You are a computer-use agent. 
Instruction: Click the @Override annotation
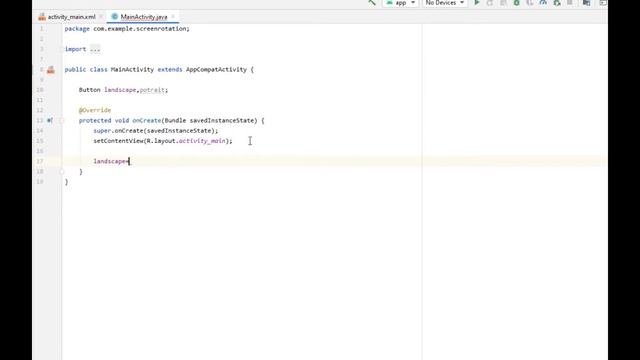[95, 110]
